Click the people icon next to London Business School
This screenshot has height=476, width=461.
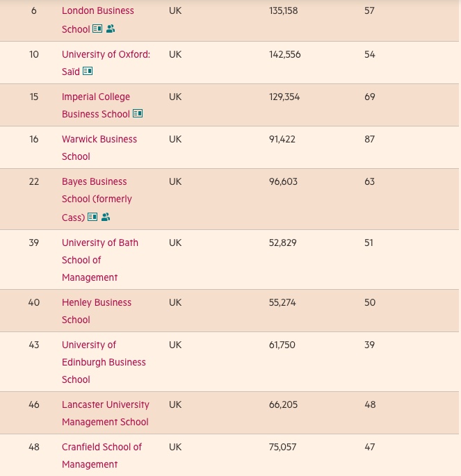tap(111, 28)
